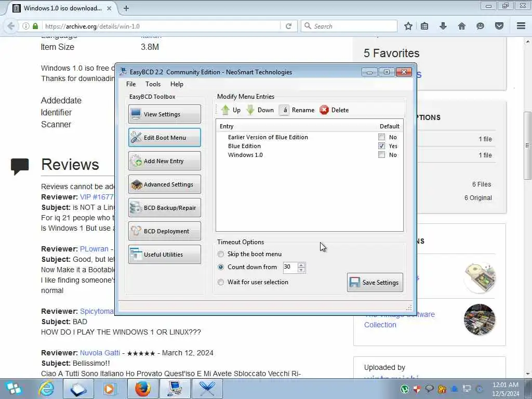Increase countdown seconds with up stepper
532x399 pixels.
(x=301, y=264)
